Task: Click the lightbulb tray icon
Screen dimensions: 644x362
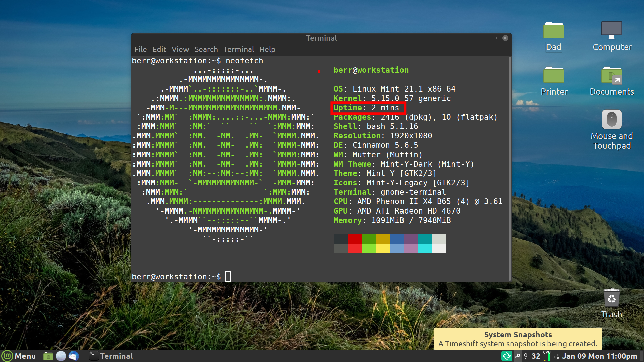Action: [x=526, y=356]
